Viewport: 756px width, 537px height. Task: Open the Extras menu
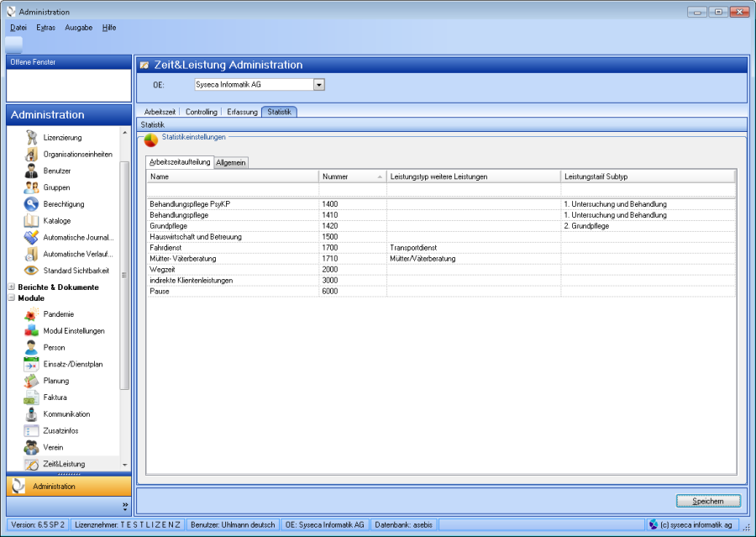coord(46,28)
